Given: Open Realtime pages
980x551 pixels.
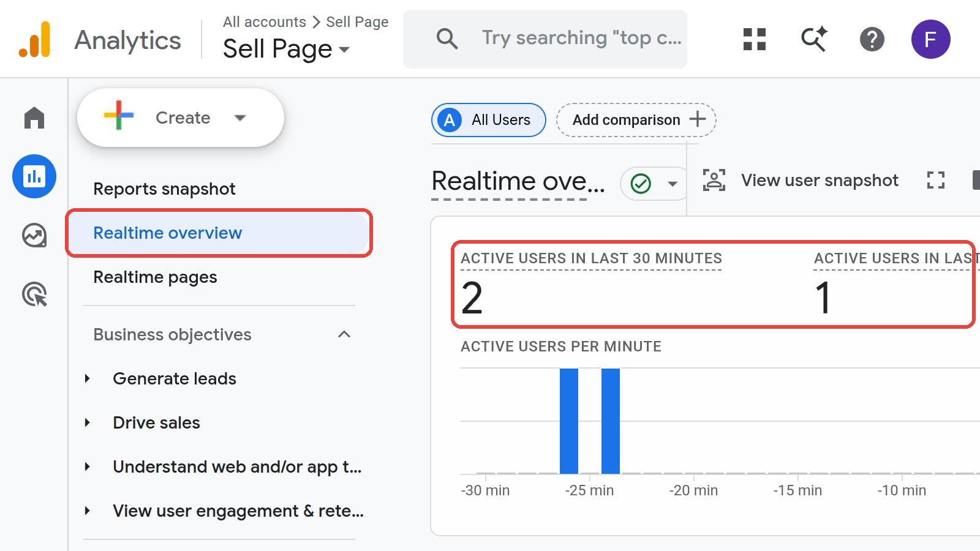Looking at the screenshot, I should [x=155, y=277].
